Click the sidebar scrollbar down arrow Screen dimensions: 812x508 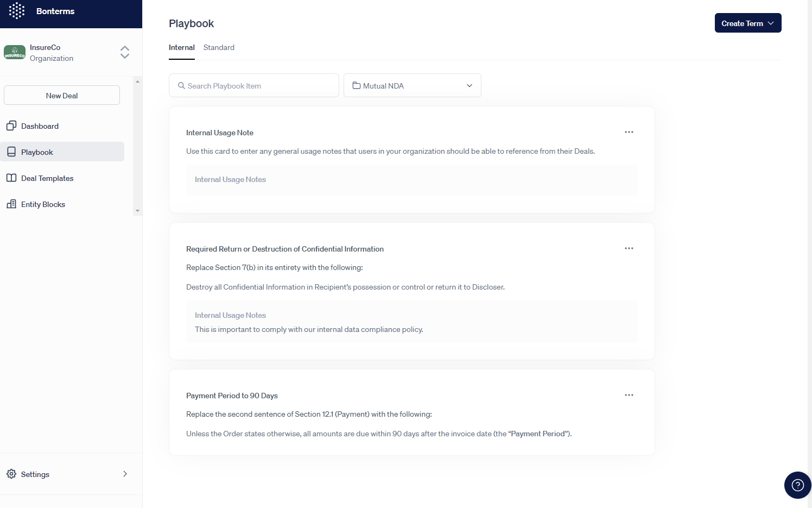pos(137,211)
